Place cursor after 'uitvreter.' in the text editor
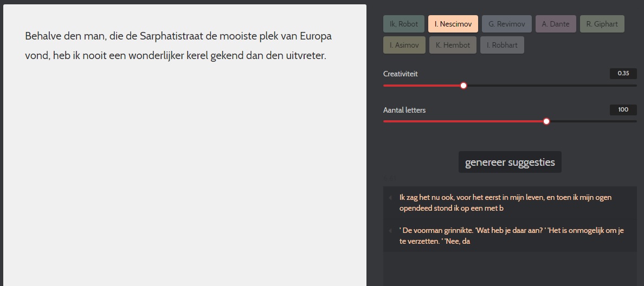 click(327, 56)
